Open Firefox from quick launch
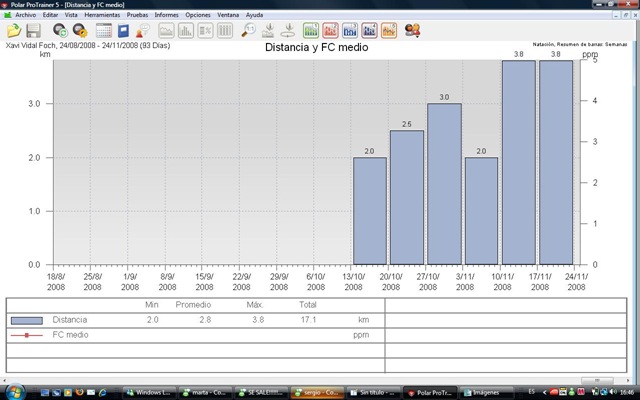The height and width of the screenshot is (400, 640). 79,392
